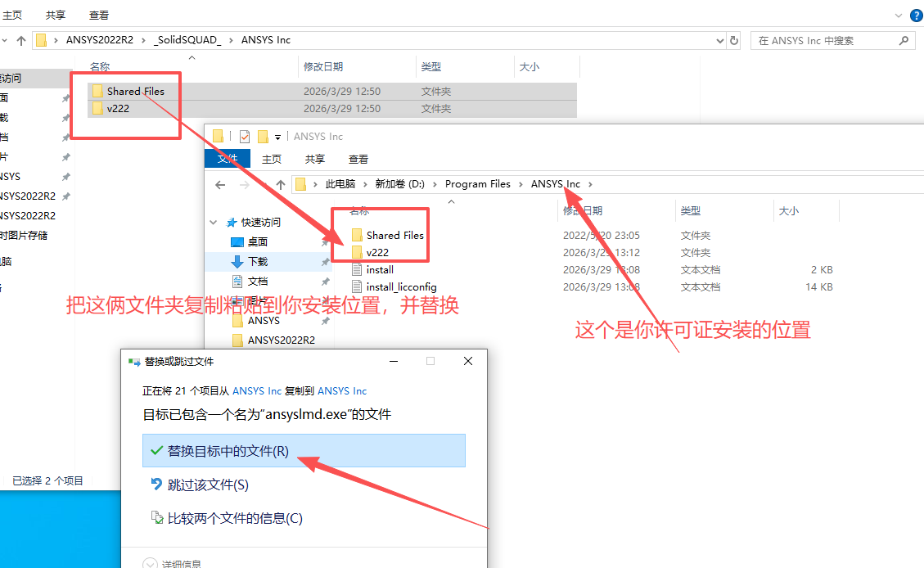Open the blue Help question mark icon
The height and width of the screenshot is (568, 924).
[x=916, y=15]
